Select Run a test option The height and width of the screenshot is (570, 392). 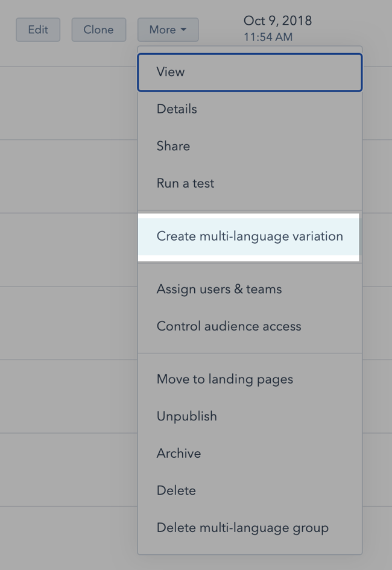click(250, 183)
